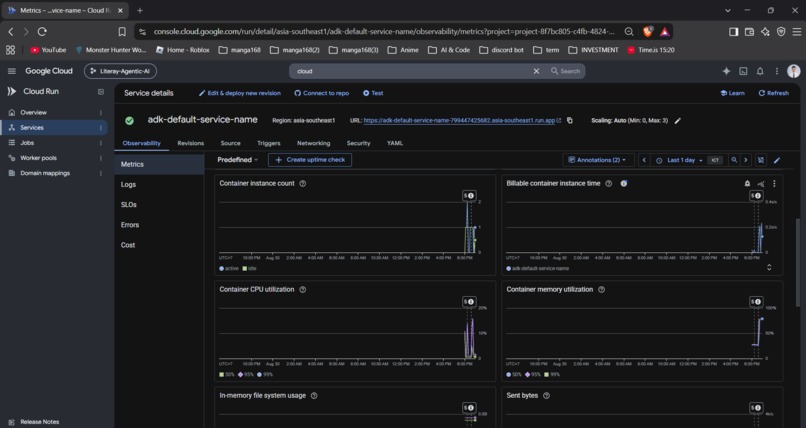806x428 pixels.
Task: Open the Brave Shields lion icon
Action: [648, 31]
